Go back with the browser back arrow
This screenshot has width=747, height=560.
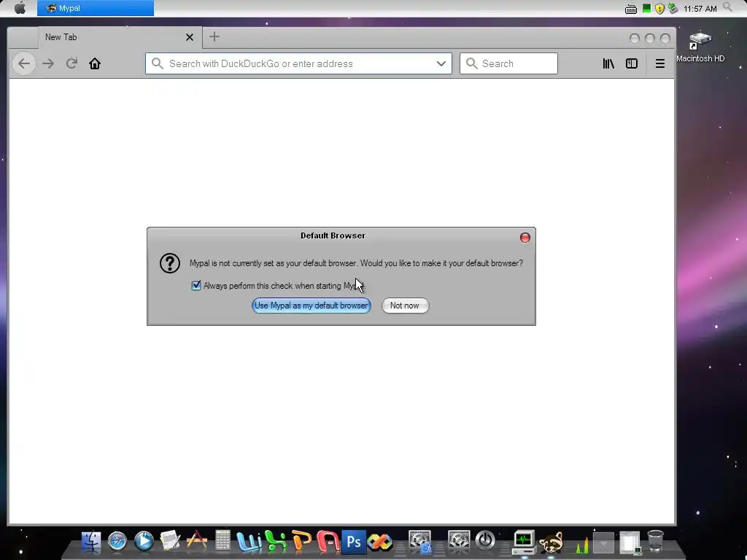pyautogui.click(x=24, y=64)
